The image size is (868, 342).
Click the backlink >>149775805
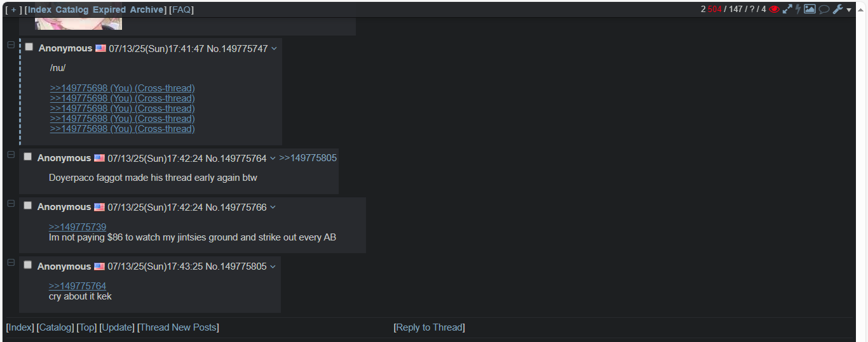click(308, 158)
